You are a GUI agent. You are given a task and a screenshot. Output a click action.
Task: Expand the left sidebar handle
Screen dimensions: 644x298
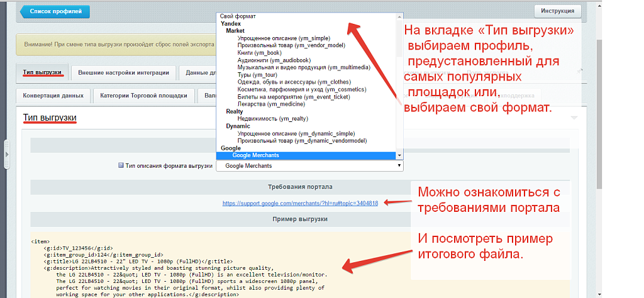coord(7,153)
